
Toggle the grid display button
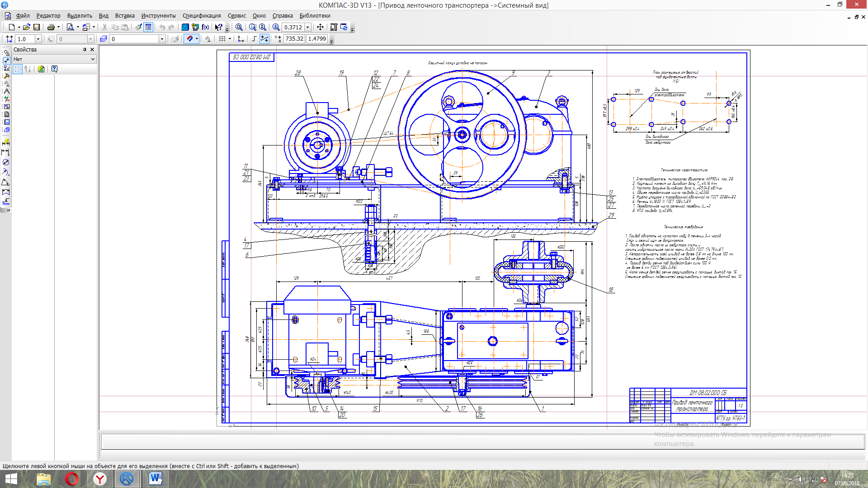pos(222,39)
